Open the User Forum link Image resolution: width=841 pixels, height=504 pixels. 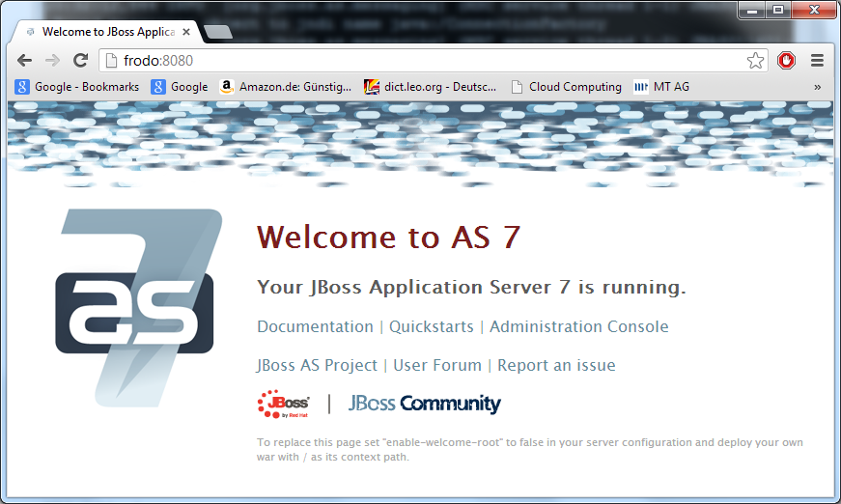[437, 365]
